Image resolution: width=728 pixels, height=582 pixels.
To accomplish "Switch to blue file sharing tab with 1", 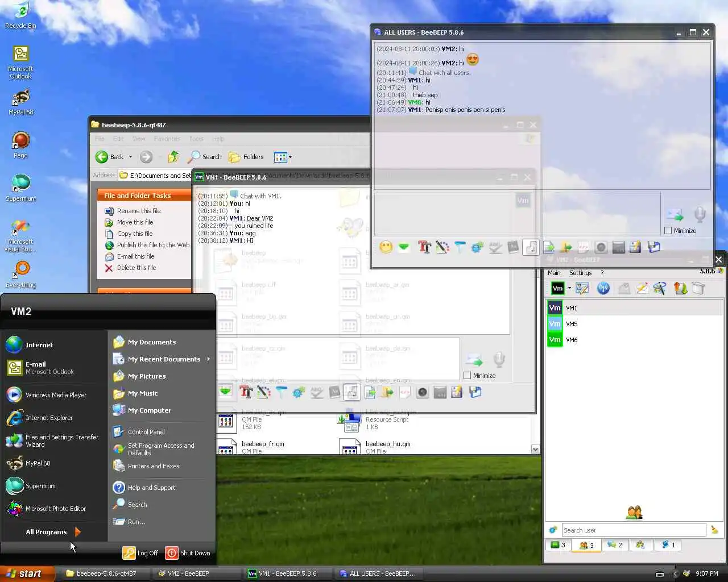I will [x=668, y=545].
